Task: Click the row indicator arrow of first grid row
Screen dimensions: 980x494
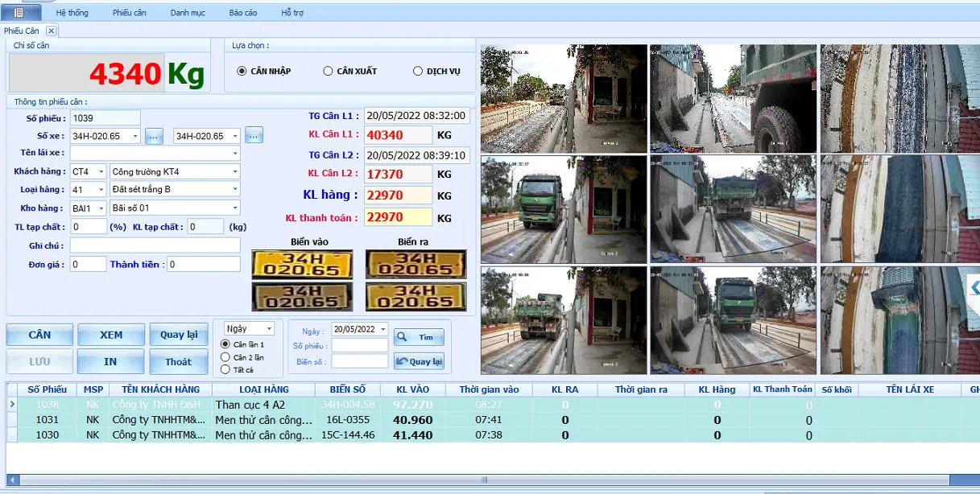Action: (x=12, y=404)
